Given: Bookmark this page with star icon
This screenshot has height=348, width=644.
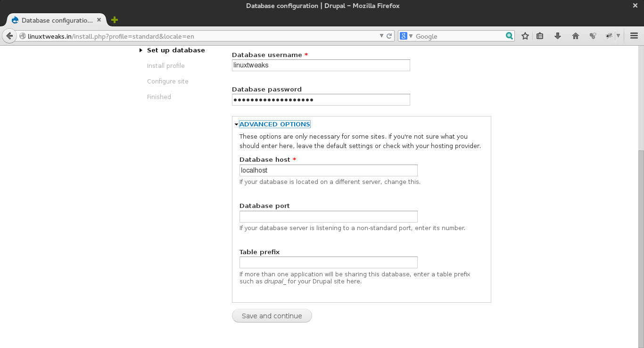Looking at the screenshot, I should pos(525,36).
